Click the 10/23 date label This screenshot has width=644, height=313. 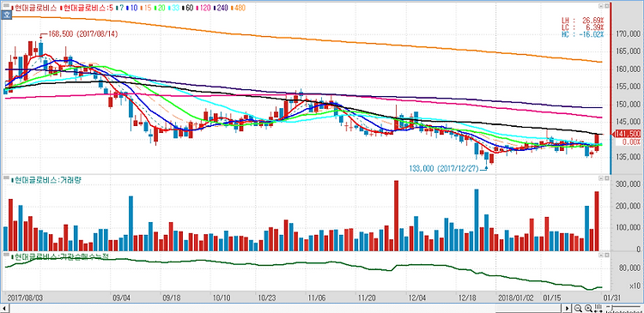point(268,297)
